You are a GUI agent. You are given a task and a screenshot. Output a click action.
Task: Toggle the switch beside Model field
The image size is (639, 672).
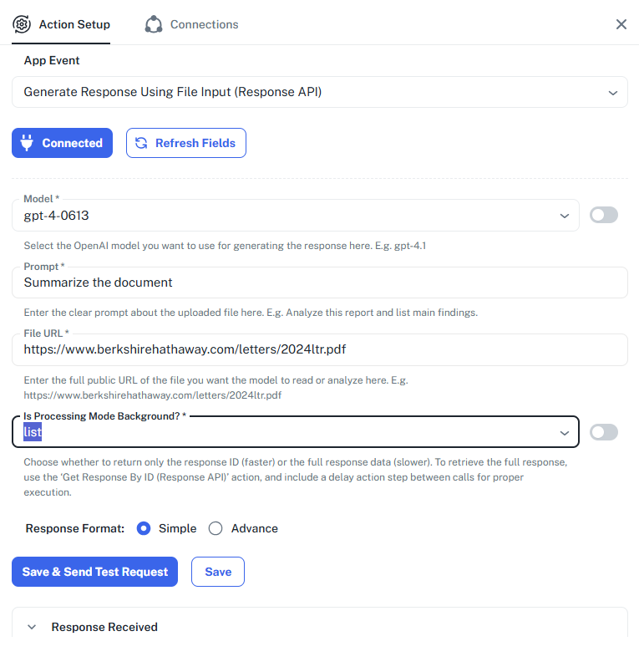click(603, 215)
